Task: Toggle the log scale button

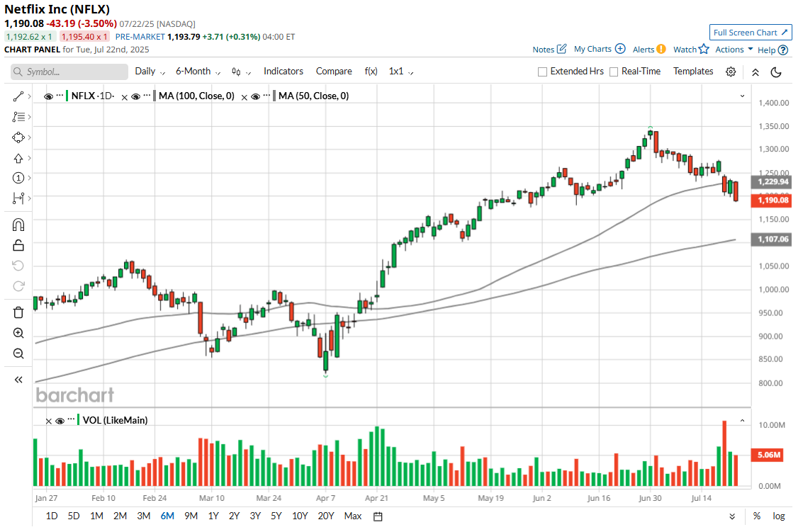Action: 778,516
